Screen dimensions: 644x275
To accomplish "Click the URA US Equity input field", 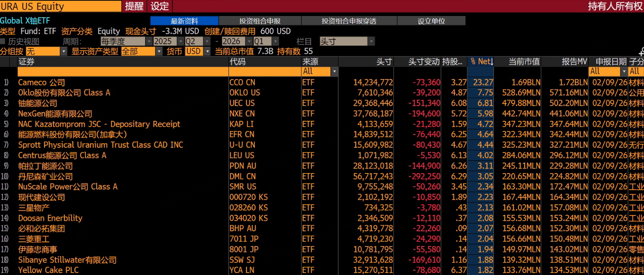I will (61, 6).
